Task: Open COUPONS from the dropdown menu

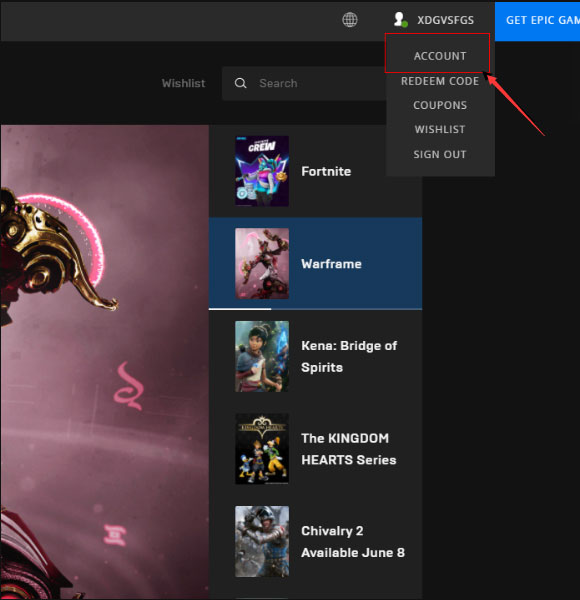Action: coord(440,105)
